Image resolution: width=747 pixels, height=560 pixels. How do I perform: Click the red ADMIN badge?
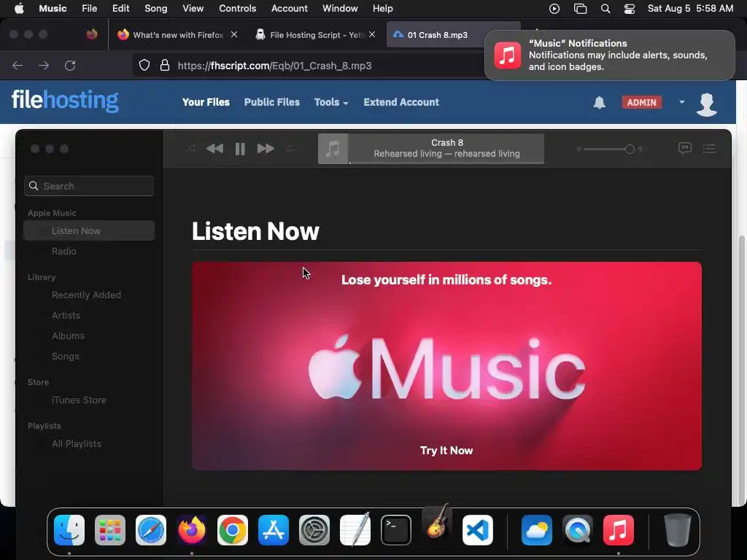pos(642,102)
